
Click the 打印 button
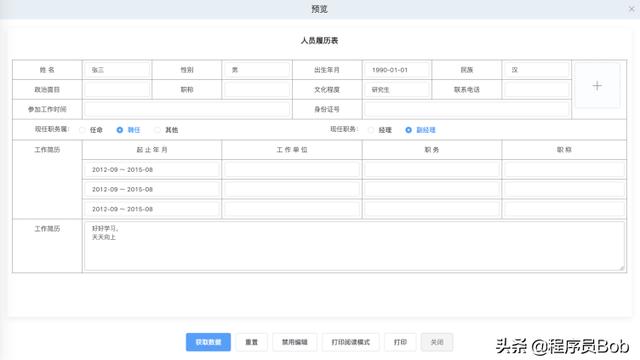click(400, 342)
